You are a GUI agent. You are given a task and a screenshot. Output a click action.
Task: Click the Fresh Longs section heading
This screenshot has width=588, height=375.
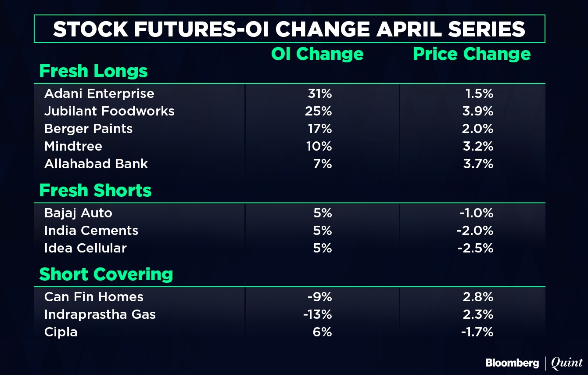(x=93, y=71)
